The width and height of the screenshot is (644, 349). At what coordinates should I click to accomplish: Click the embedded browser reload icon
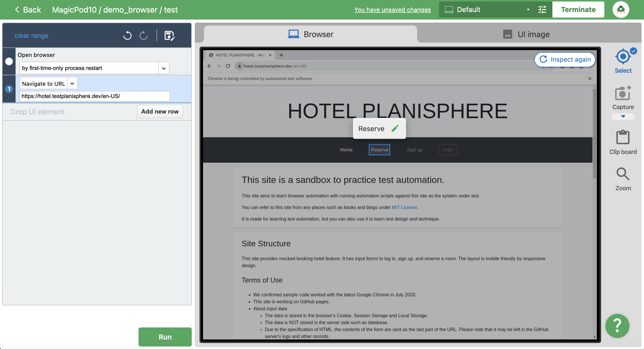(x=228, y=66)
